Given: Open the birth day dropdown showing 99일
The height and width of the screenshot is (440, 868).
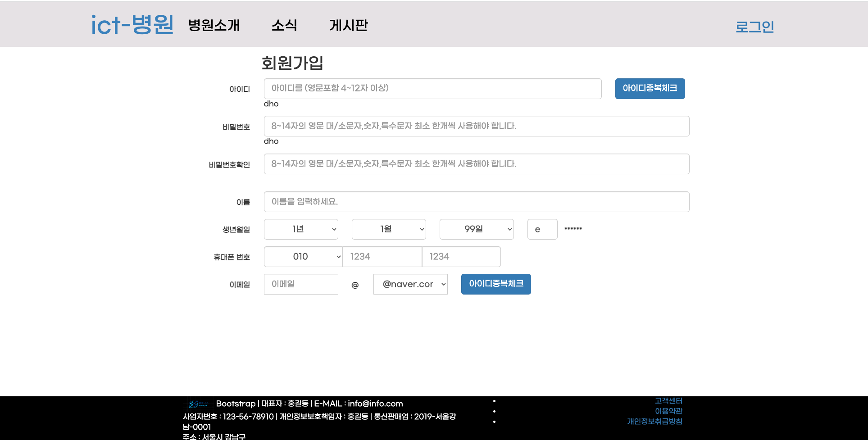Looking at the screenshot, I should pyautogui.click(x=476, y=229).
